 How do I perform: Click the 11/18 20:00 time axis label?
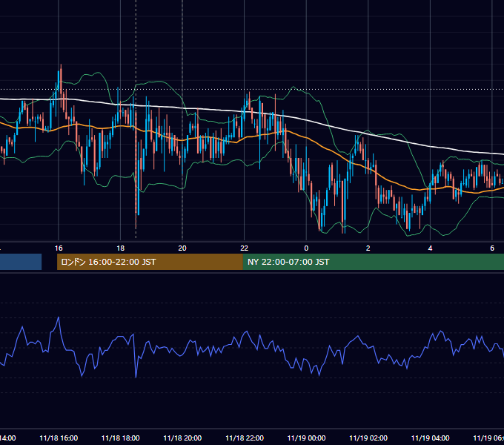click(182, 438)
